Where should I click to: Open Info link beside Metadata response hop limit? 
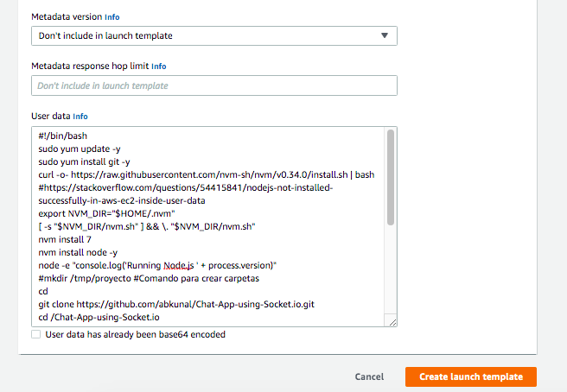click(159, 66)
